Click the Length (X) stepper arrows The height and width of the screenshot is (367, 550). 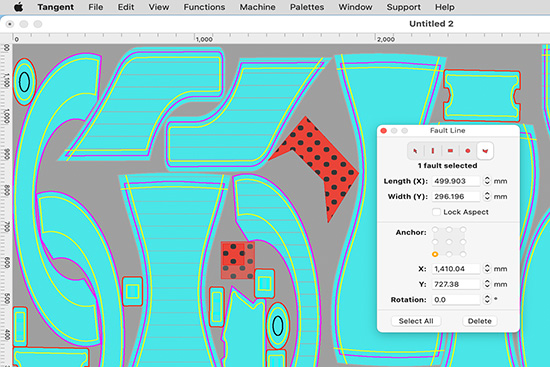click(487, 181)
